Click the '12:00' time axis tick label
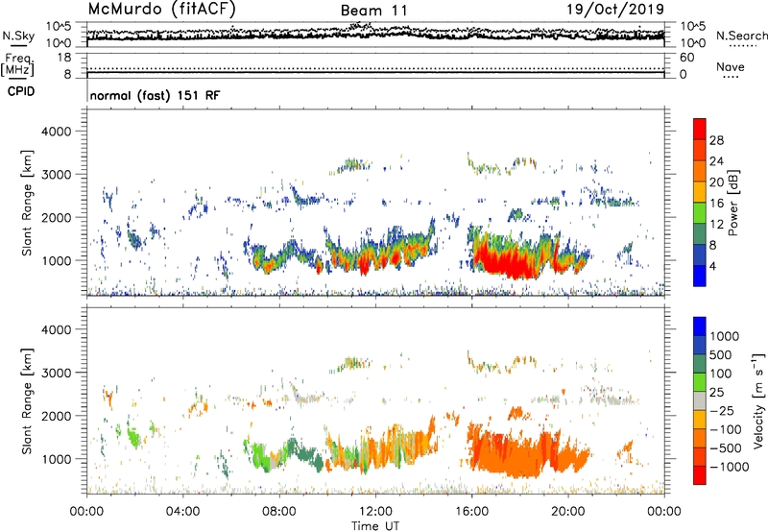 [375, 511]
